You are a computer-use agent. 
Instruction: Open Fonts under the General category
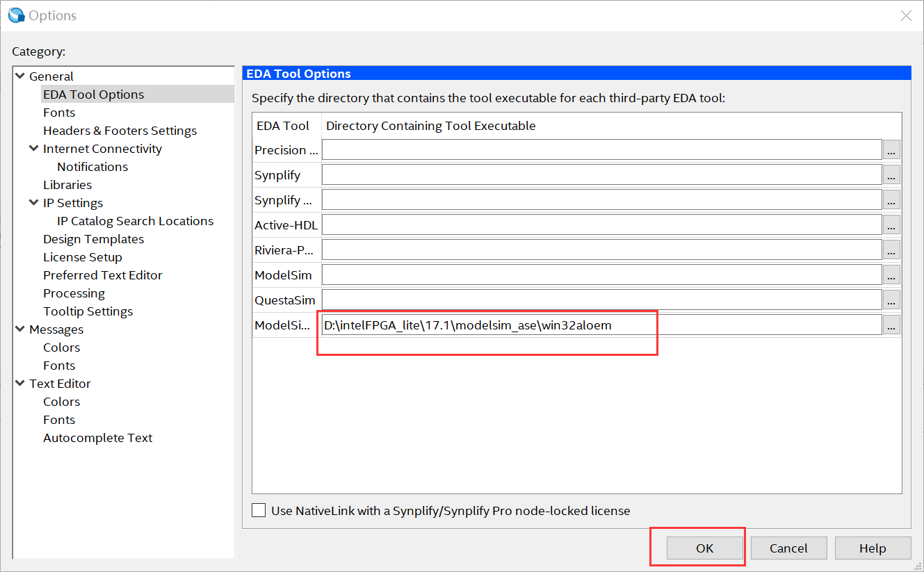(59, 113)
